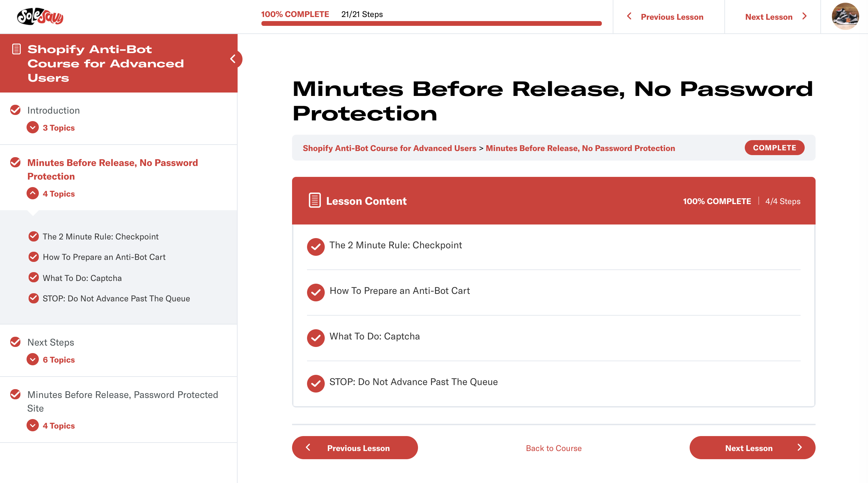The height and width of the screenshot is (483, 868).
Task: Click the sidebar course title Shopify Anti-Bot Course
Action: click(x=106, y=63)
